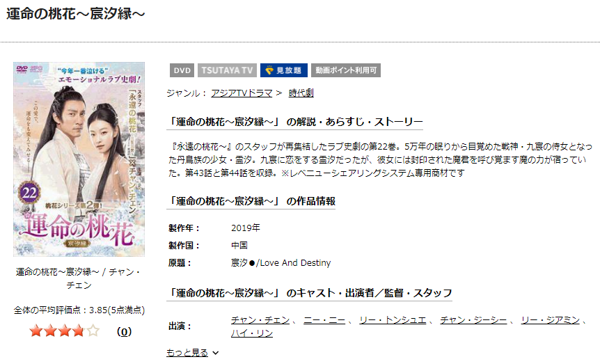Open cast member チャン・ジーシー link
Viewport: 600px width, 364px height.
tap(473, 320)
